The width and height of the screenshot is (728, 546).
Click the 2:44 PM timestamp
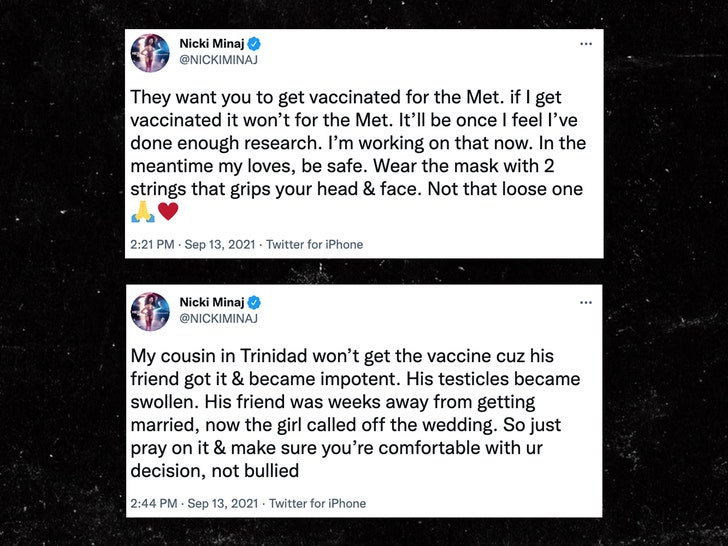[x=153, y=503]
